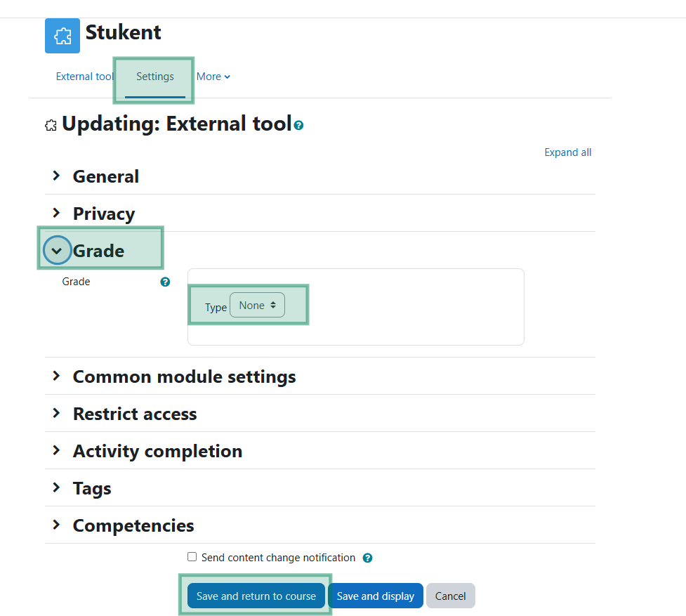
Task: Click the blue Stukent puzzle piece icon
Action: pos(62,35)
